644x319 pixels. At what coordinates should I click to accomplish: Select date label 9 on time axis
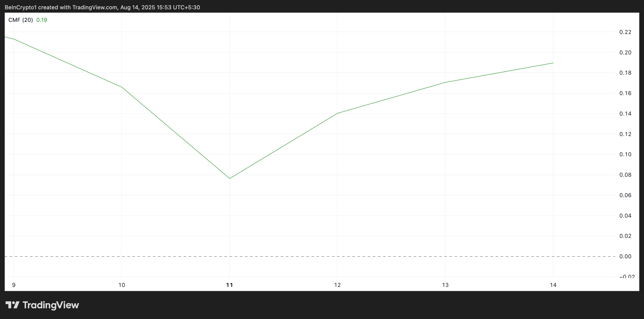(14, 285)
